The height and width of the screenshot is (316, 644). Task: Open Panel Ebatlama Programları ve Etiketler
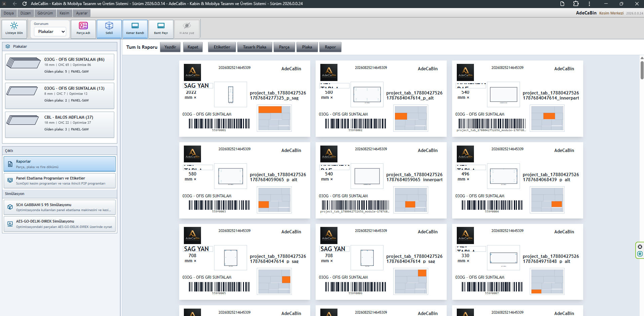click(x=59, y=181)
